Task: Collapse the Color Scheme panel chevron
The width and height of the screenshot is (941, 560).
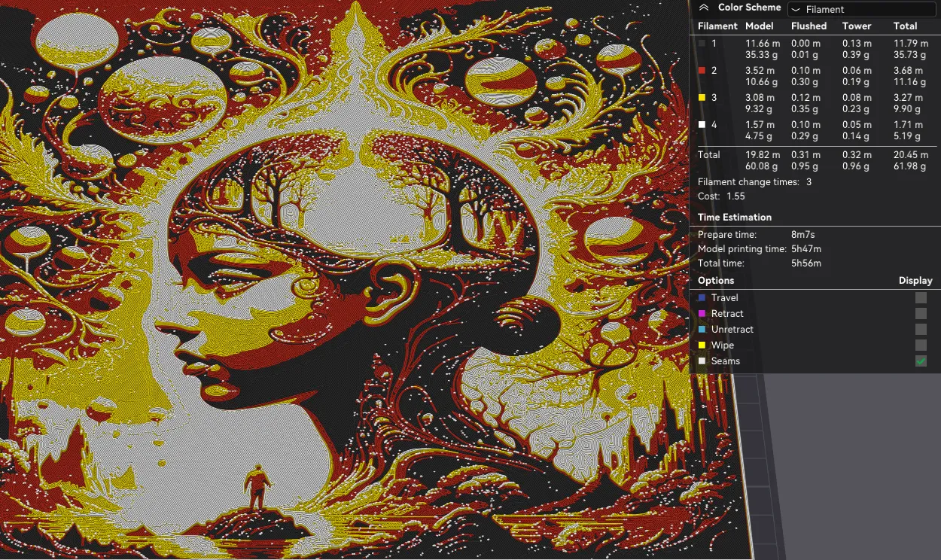Action: (x=704, y=8)
